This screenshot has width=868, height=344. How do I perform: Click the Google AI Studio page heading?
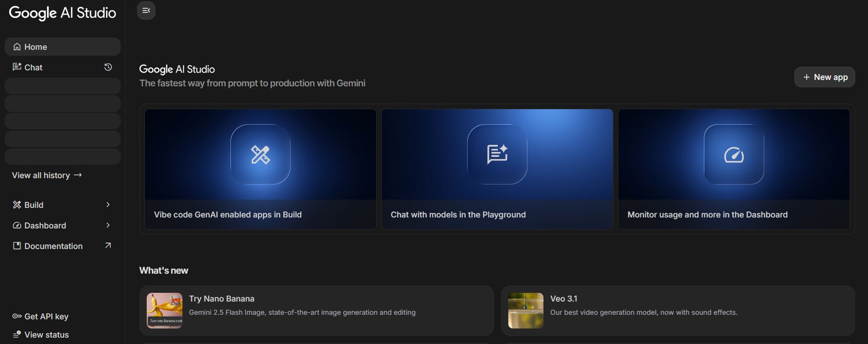coord(177,69)
